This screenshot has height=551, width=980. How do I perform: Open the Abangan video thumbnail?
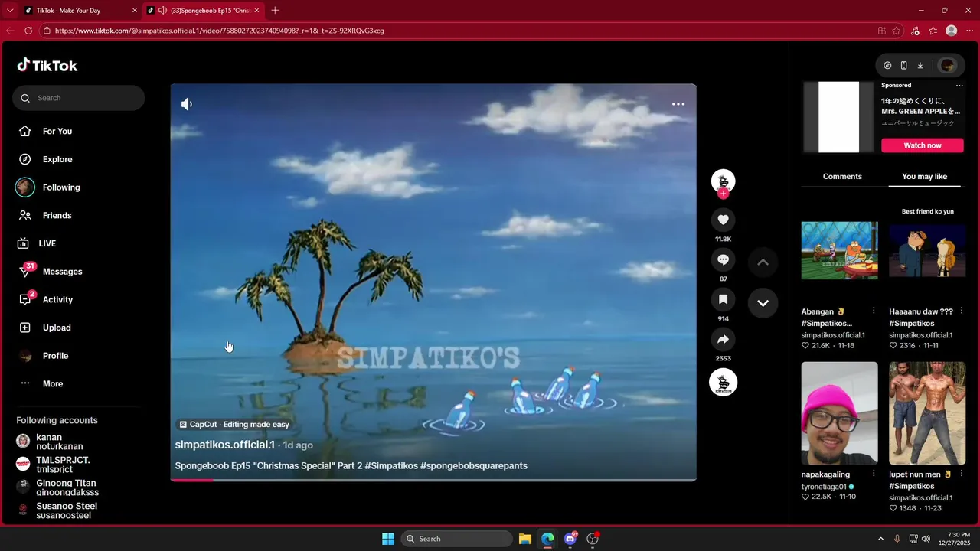tap(839, 251)
